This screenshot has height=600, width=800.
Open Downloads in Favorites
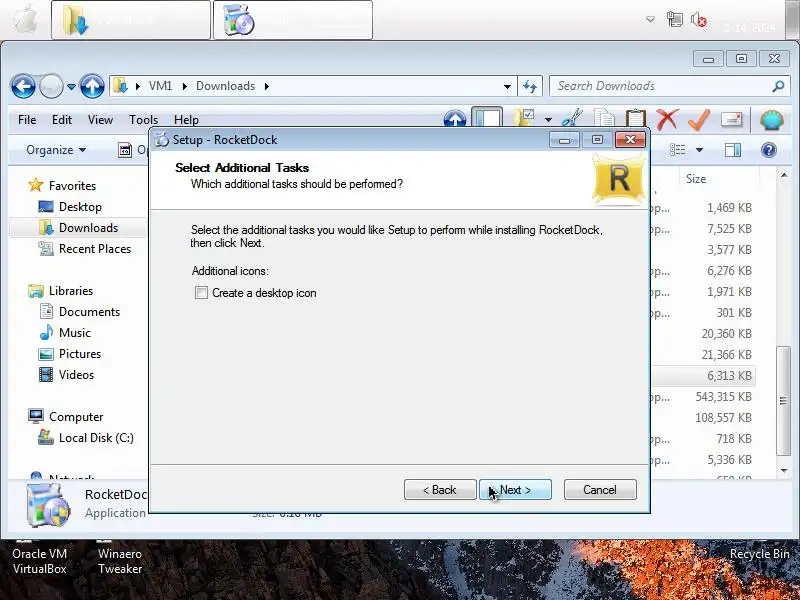(88, 228)
